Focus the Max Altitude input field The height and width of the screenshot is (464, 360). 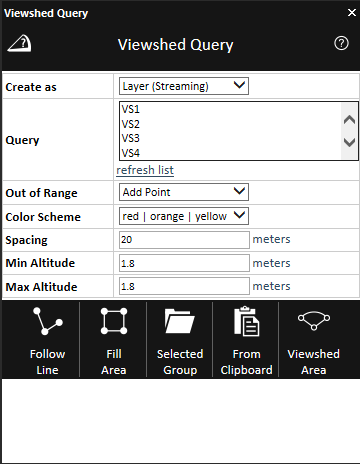pyautogui.click(x=184, y=286)
